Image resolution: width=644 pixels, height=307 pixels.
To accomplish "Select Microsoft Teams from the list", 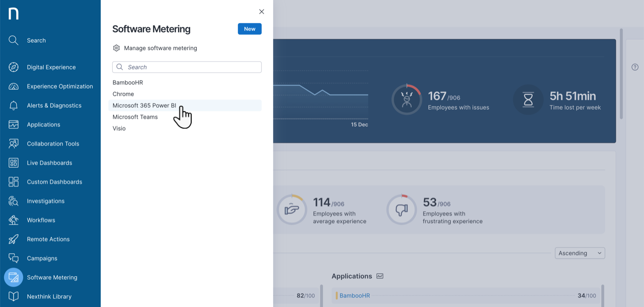I will pos(135,117).
